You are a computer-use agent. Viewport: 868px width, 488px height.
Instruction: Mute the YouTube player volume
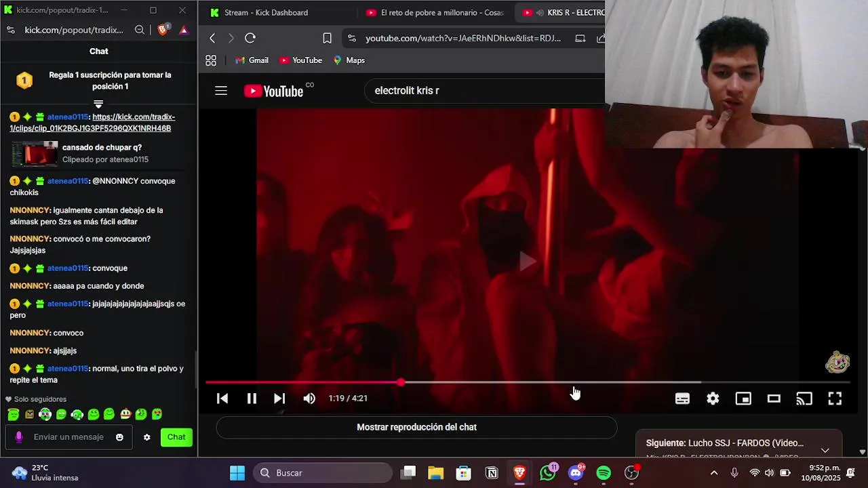309,399
